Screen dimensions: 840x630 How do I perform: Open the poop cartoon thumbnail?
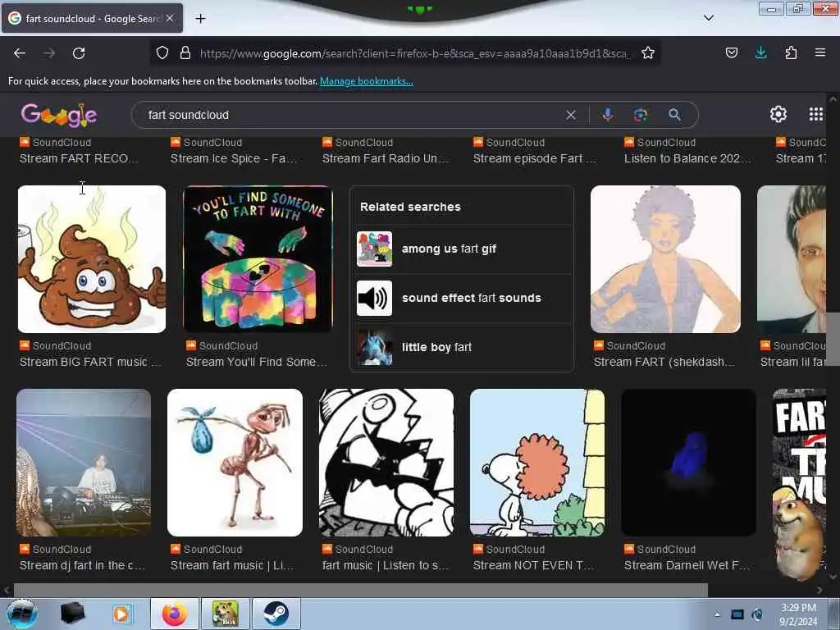pyautogui.click(x=92, y=259)
